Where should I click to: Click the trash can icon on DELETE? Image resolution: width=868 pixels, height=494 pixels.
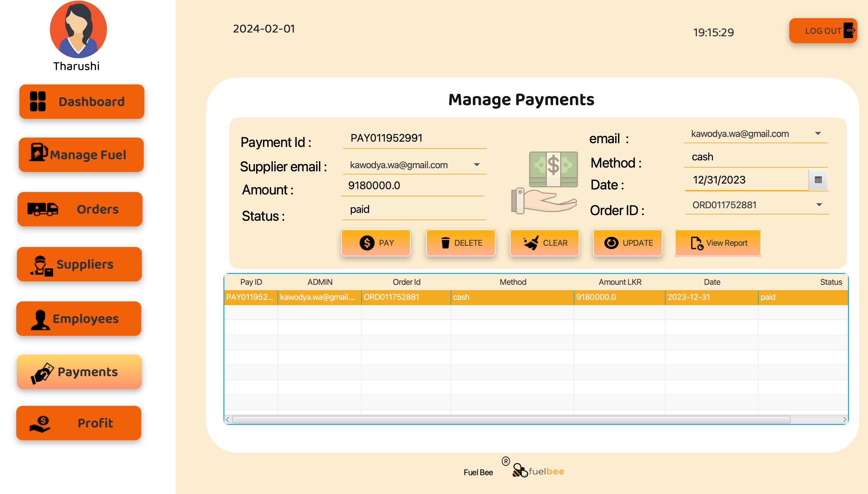point(446,243)
